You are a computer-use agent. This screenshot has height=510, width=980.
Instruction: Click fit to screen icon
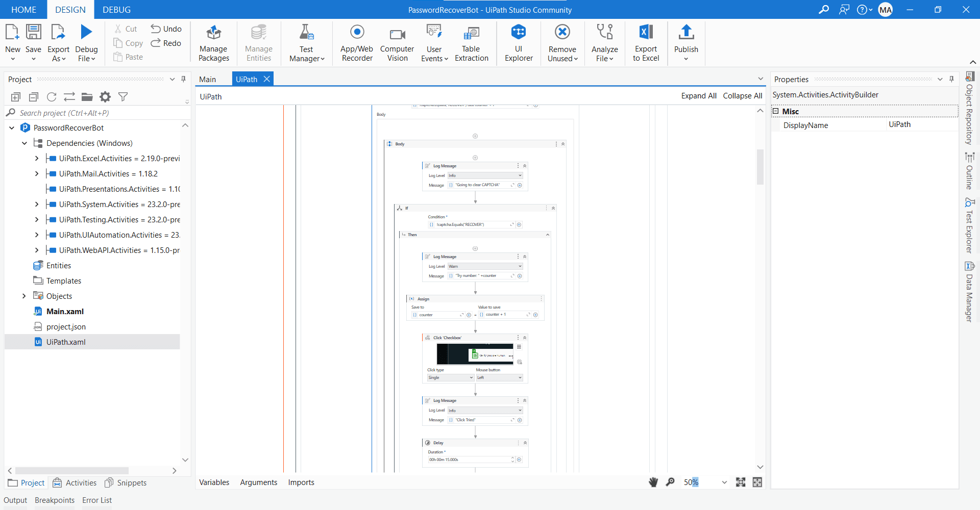pos(741,482)
